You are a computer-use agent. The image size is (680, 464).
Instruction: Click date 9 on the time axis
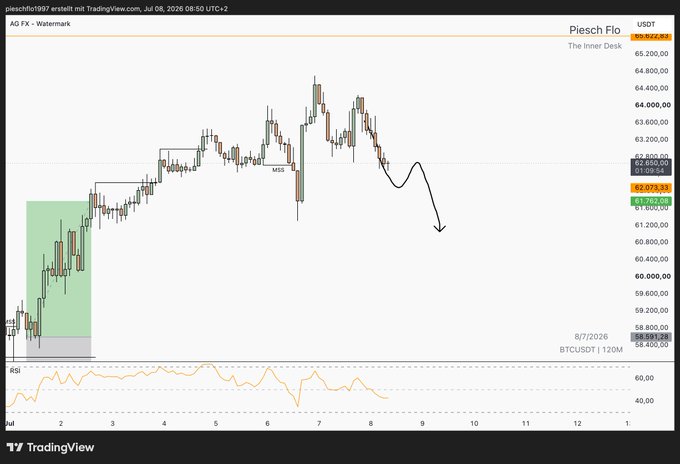(x=422, y=423)
